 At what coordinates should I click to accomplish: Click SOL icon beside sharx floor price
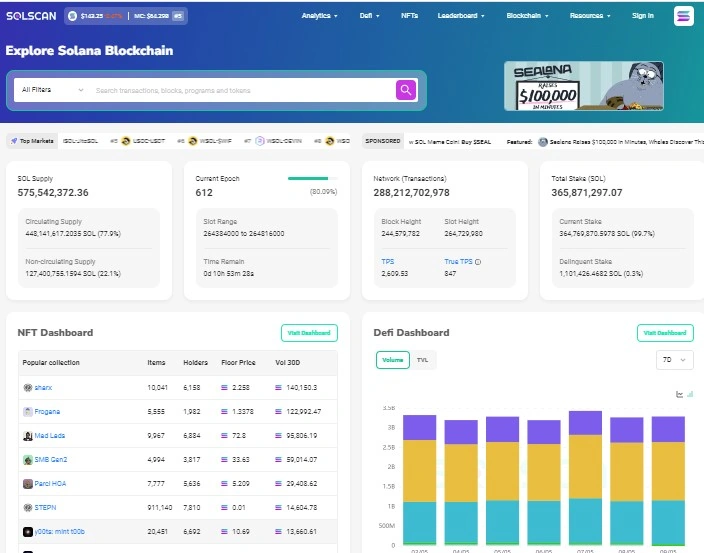point(224,387)
